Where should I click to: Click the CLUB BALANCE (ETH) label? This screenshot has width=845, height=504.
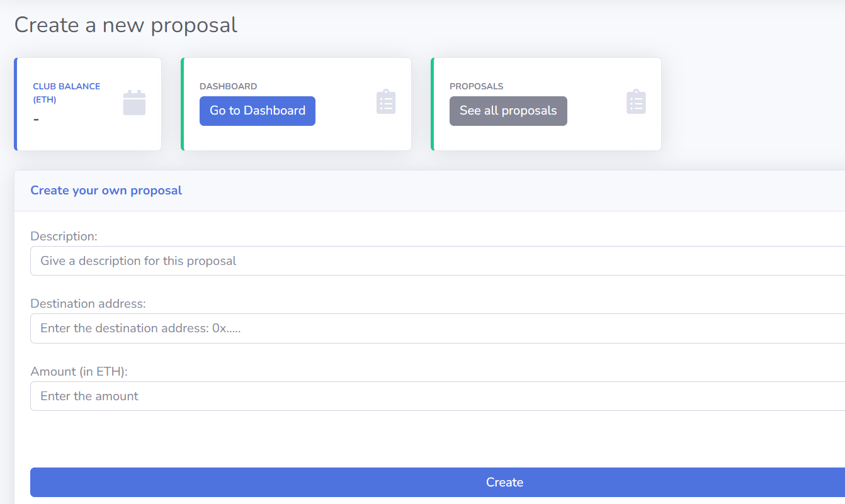67,92
